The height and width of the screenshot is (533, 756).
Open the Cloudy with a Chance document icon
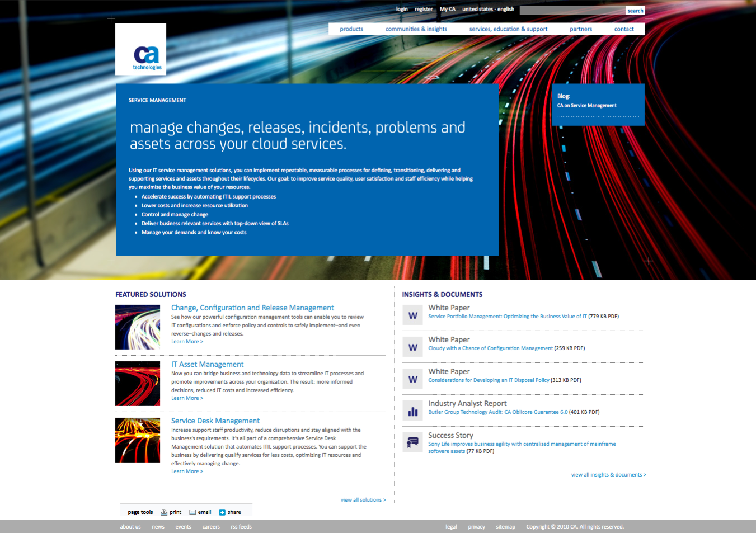coord(412,347)
